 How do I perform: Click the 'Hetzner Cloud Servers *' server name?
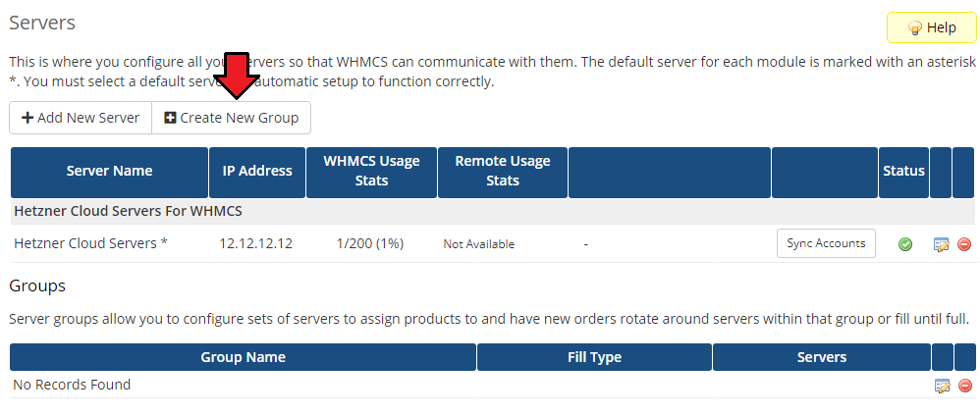coord(90,243)
